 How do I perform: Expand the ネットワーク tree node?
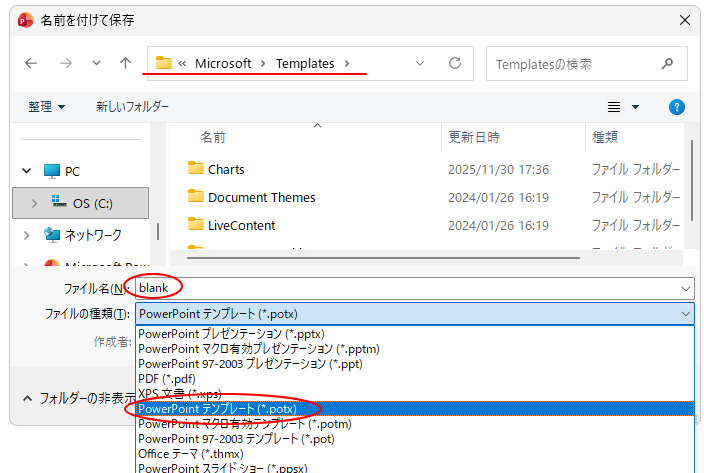tap(26, 235)
